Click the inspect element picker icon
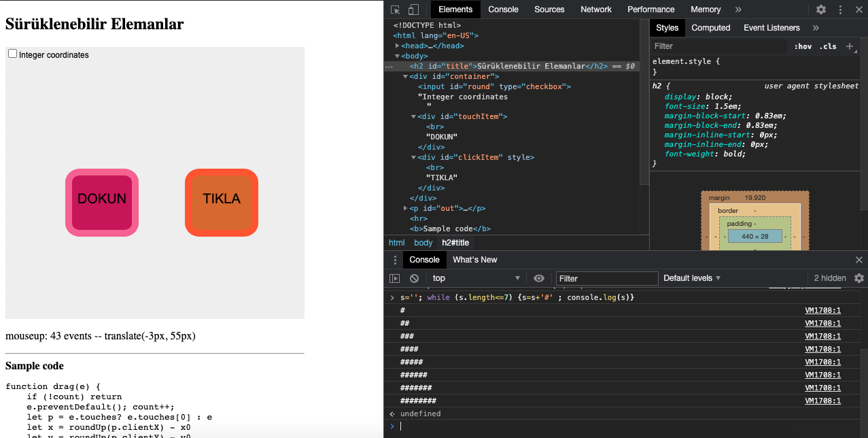The height and width of the screenshot is (438, 868). [396, 10]
